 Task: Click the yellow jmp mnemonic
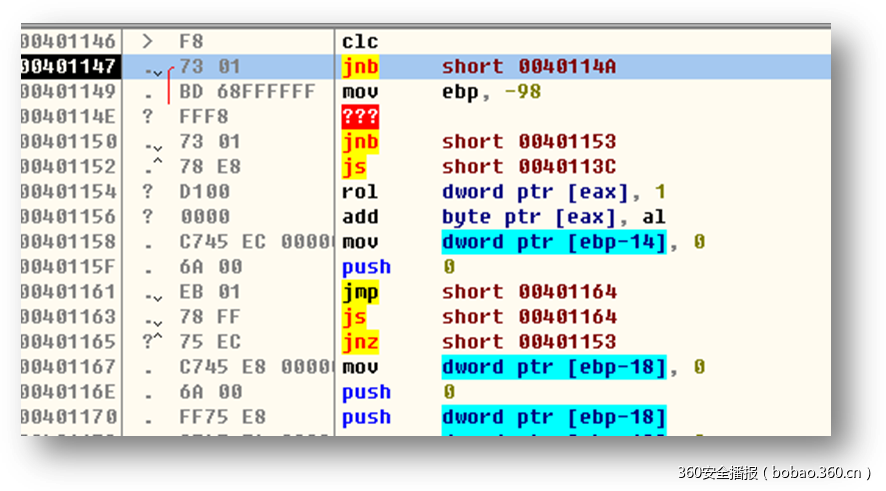360,292
